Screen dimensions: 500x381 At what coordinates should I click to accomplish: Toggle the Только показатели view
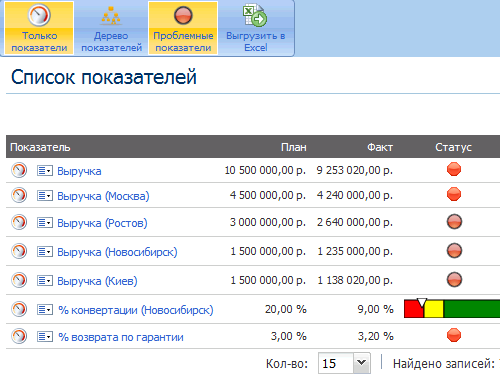pyautogui.click(x=39, y=28)
